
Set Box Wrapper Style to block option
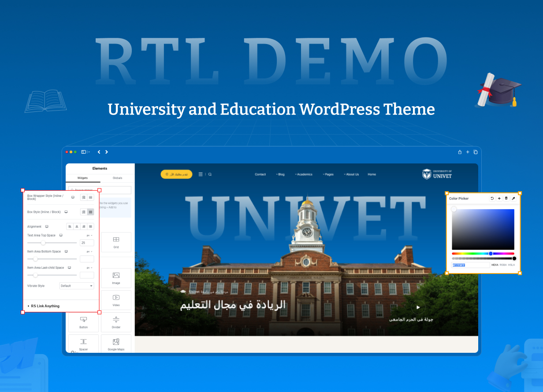90,197
